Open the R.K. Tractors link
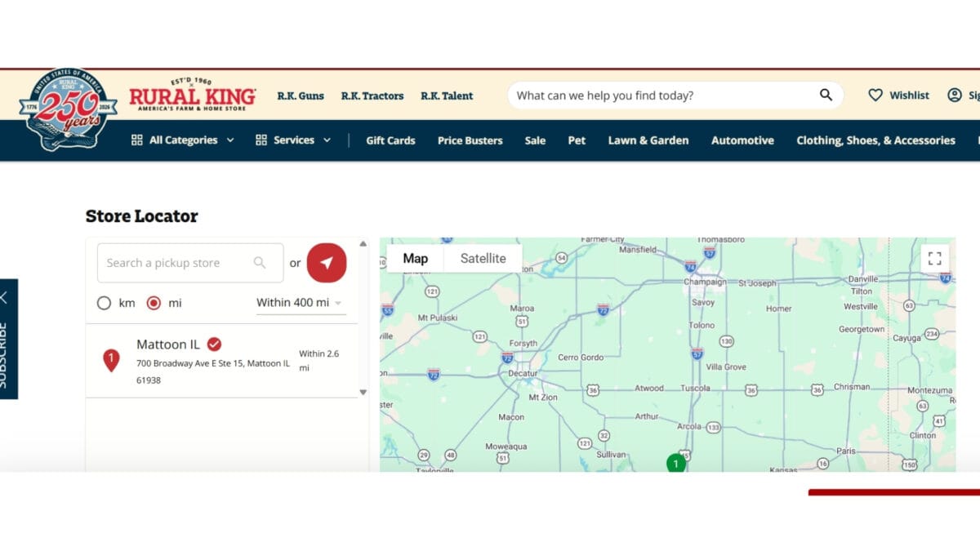Image resolution: width=980 pixels, height=551 pixels. pyautogui.click(x=372, y=96)
